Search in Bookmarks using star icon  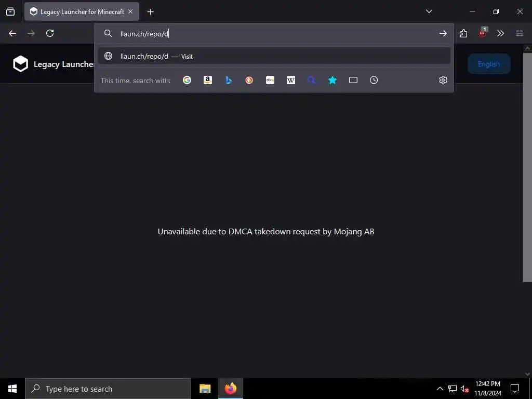(332, 80)
